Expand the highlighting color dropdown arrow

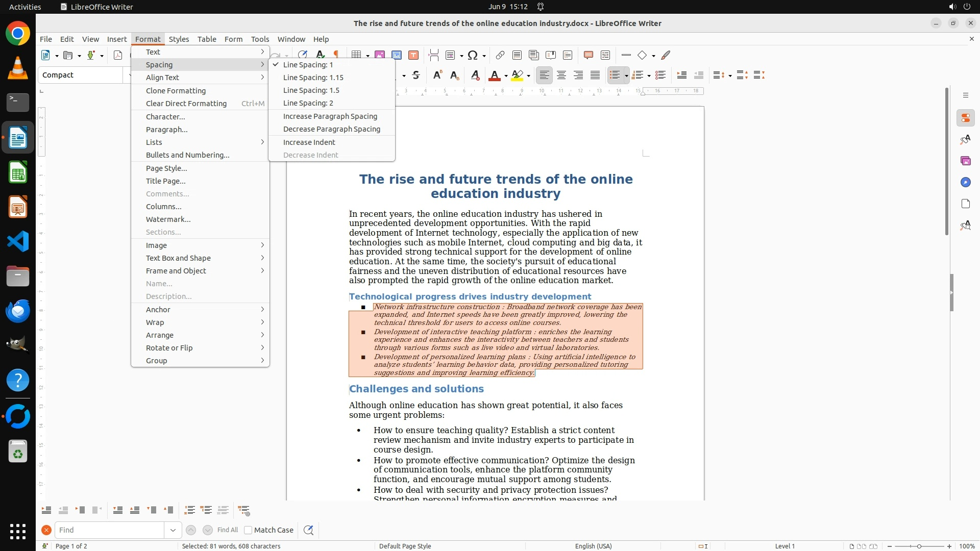(x=529, y=76)
